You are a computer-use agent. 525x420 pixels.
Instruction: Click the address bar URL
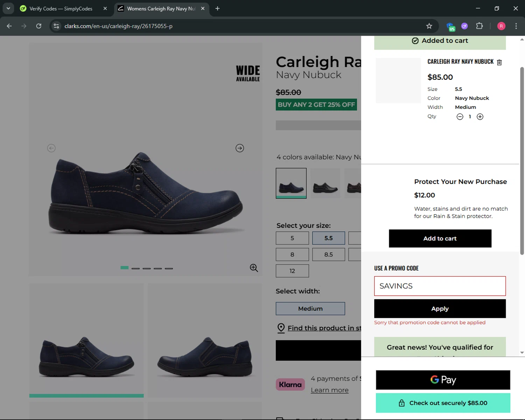[118, 26]
